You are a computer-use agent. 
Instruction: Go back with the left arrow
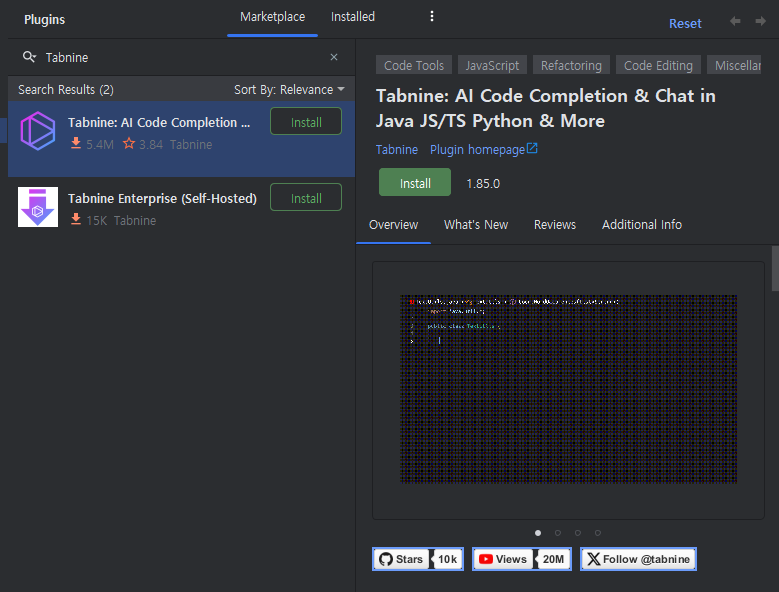pos(735,21)
